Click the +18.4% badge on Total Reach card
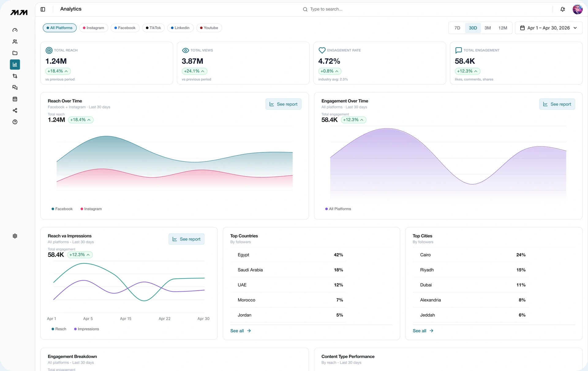Image resolution: width=588 pixels, height=371 pixels. coord(58,71)
